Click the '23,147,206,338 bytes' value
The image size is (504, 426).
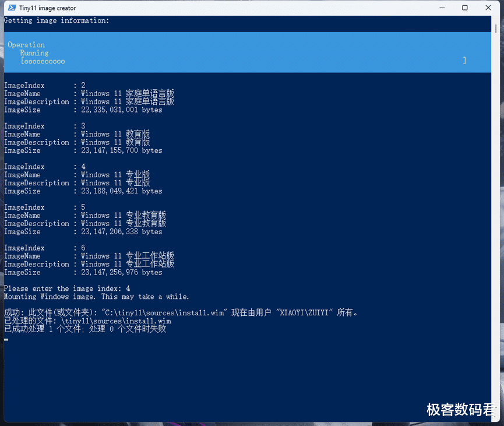[x=122, y=231]
